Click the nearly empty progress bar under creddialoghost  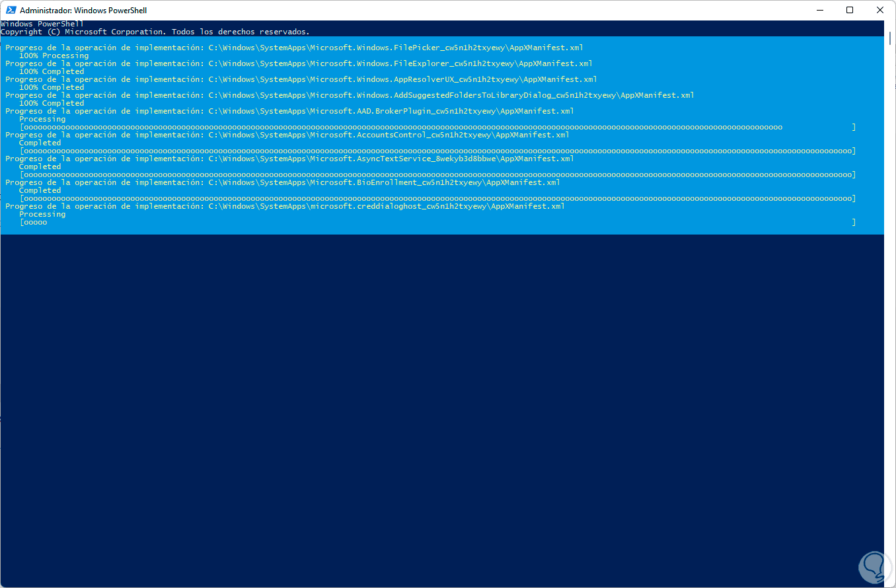[438, 222]
